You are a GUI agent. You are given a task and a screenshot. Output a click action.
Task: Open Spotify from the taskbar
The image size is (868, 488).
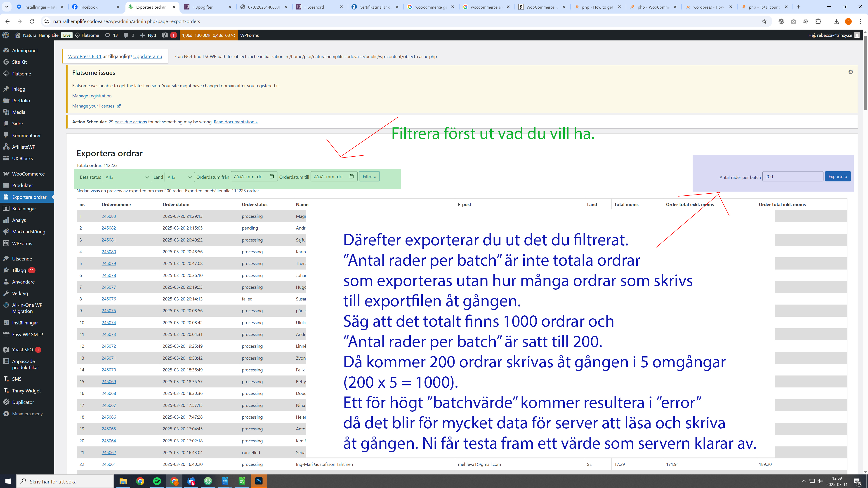[x=157, y=481]
